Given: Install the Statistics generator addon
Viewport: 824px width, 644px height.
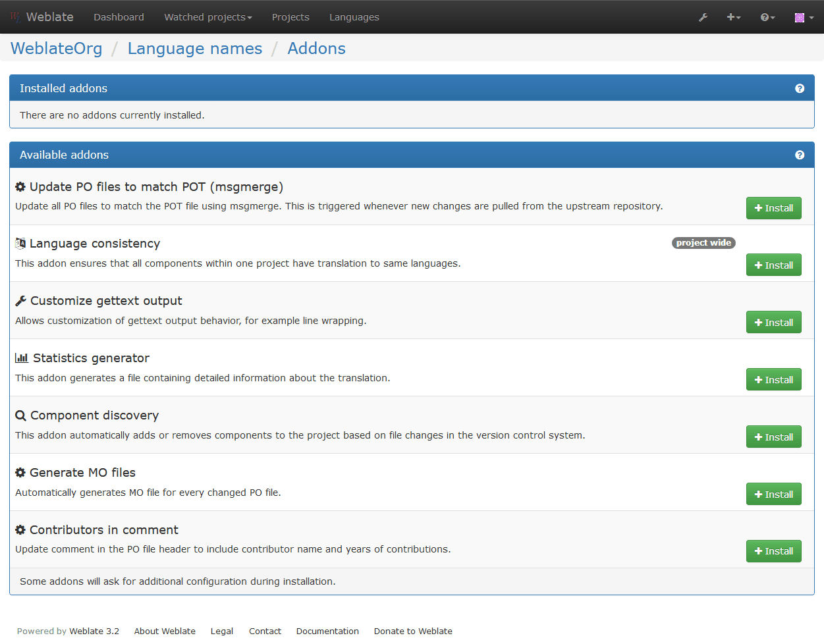Looking at the screenshot, I should 774,379.
